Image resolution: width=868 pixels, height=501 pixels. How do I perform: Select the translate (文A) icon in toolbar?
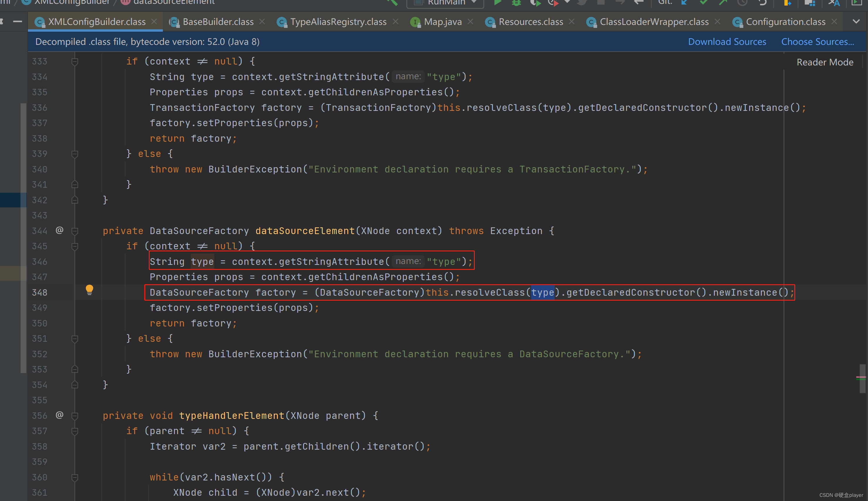(x=834, y=4)
